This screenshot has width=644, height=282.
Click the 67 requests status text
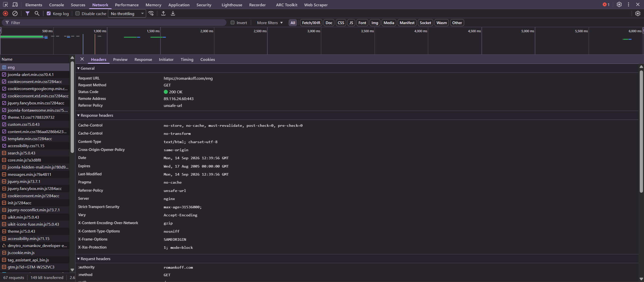tap(14, 278)
